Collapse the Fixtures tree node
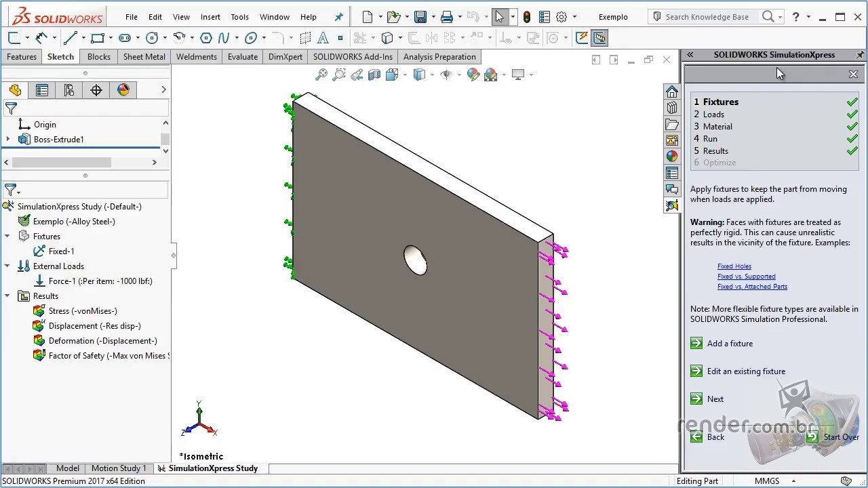 pos(7,236)
